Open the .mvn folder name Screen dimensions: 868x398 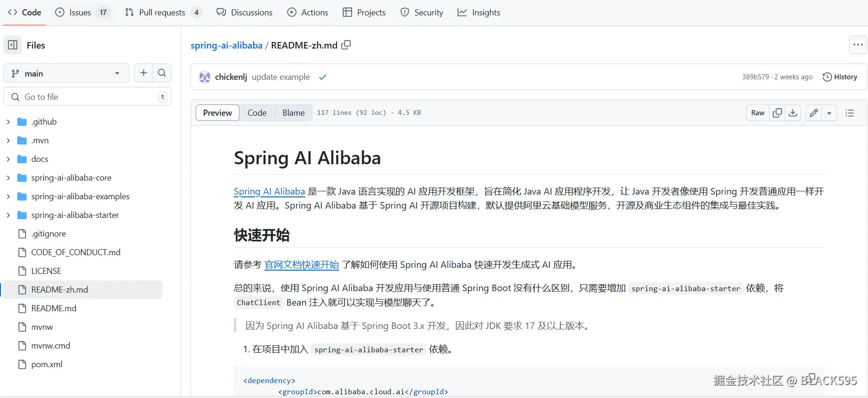[40, 140]
